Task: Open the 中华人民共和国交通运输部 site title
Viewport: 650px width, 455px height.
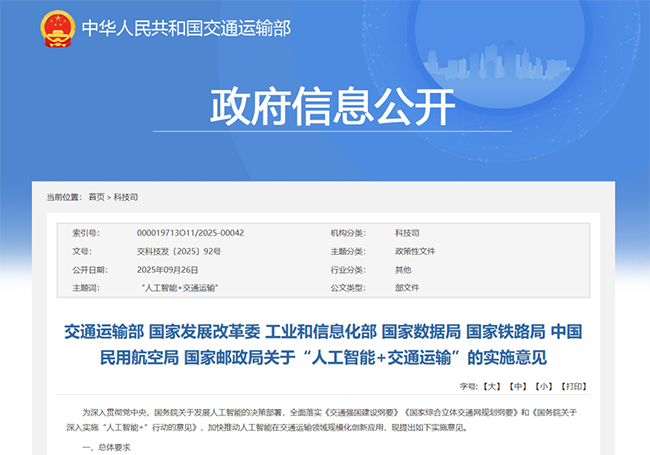Action: tap(186, 29)
